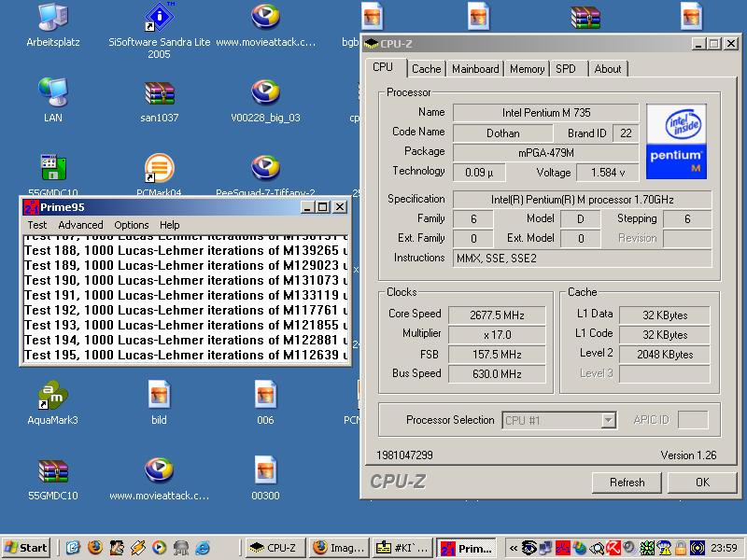Open the san1037 WinRAR archive
The width and height of the screenshot is (747, 560).
point(159,101)
